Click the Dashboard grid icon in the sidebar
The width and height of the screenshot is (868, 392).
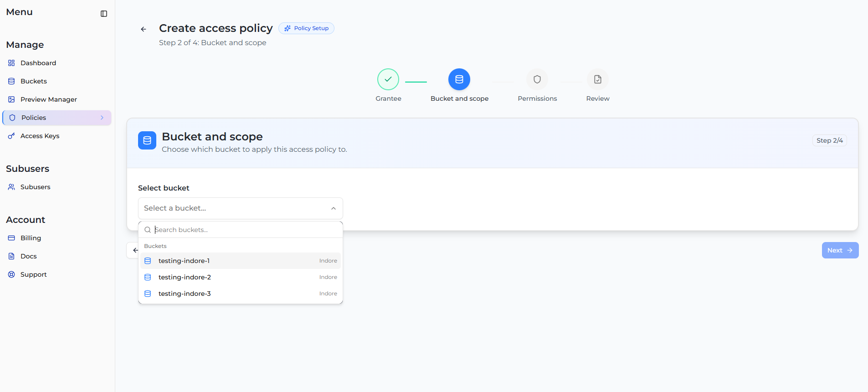[11, 63]
